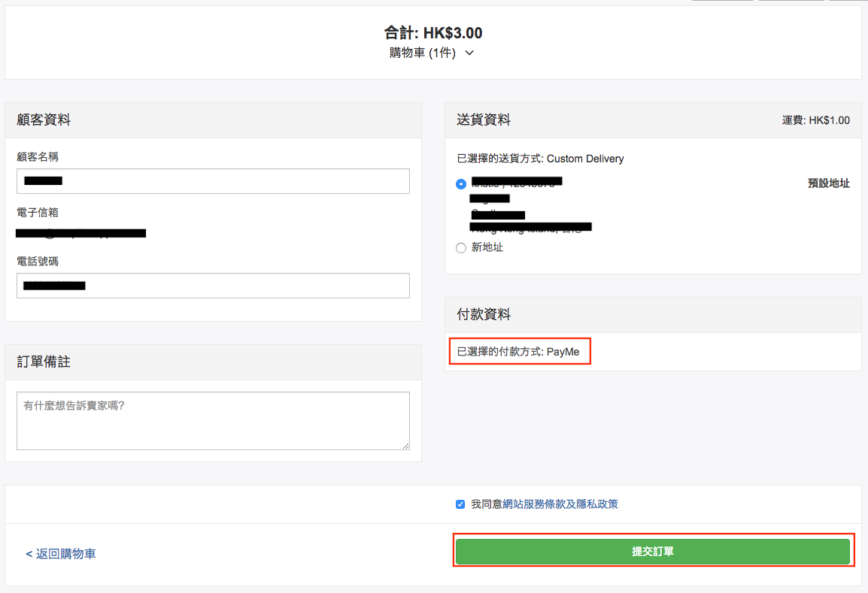Image resolution: width=868 pixels, height=593 pixels.
Task: Click the 購物車 (1件) cart summary text
Action: point(422,53)
